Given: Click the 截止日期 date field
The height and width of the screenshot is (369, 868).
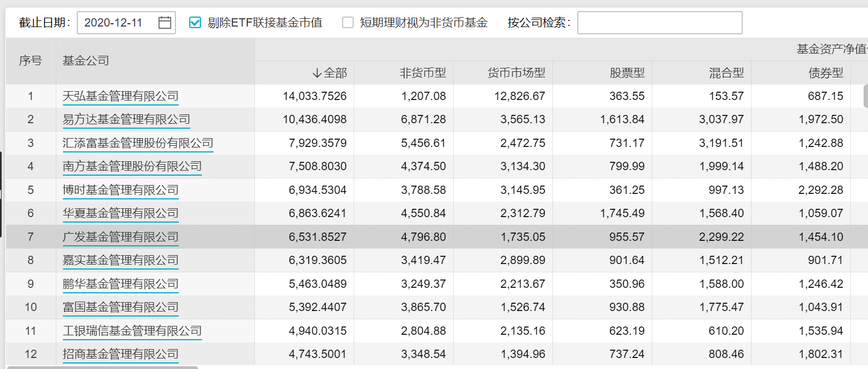Looking at the screenshot, I should coord(116,23).
